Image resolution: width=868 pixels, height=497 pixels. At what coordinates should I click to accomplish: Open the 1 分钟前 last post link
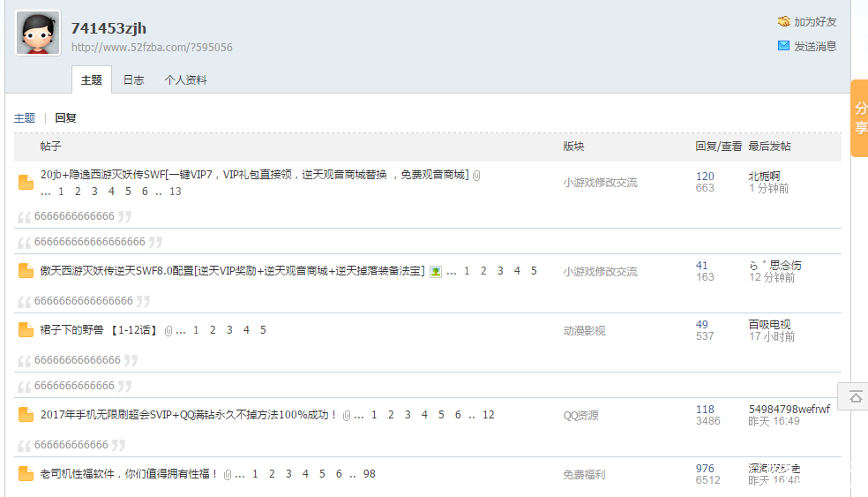click(768, 188)
